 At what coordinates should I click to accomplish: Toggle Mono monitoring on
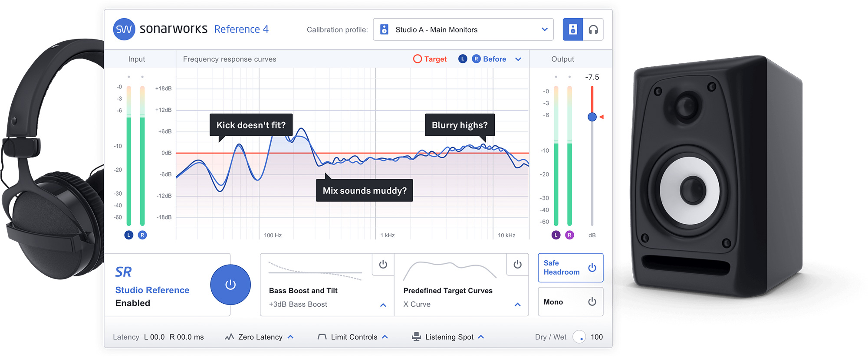592,302
